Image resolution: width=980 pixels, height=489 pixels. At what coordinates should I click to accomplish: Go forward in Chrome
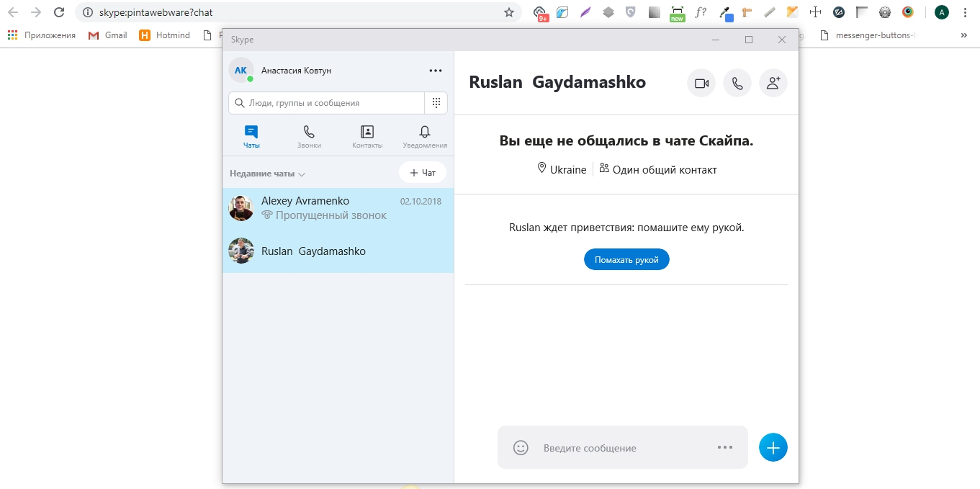tap(36, 12)
